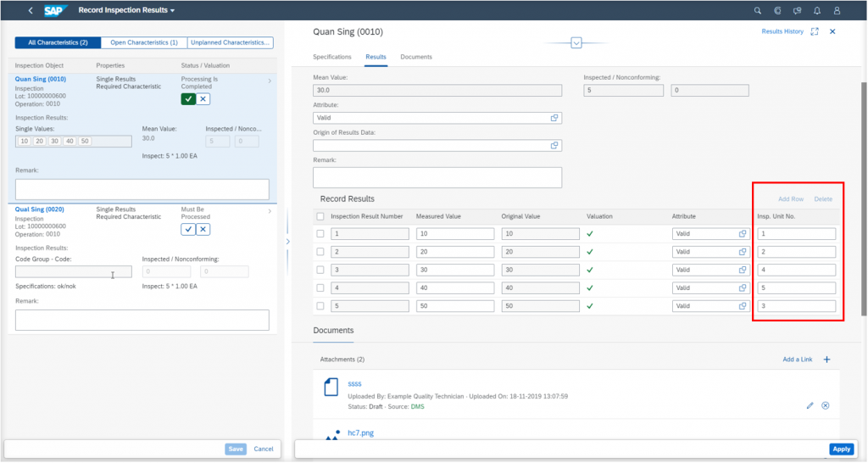868x463 pixels.
Task: Open attribute value help in result row 3
Action: [743, 270]
